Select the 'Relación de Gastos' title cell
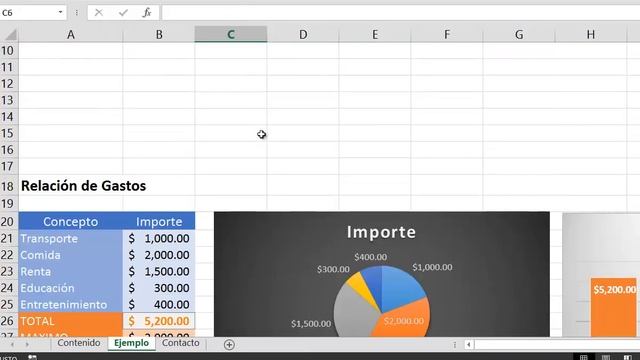The image size is (640, 360). click(71, 186)
